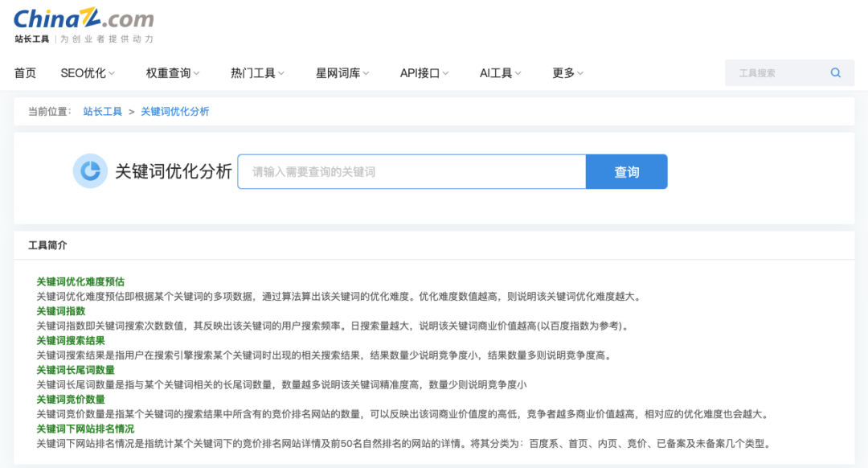Viewport: 868px width, 468px height.
Task: Open the 关键词下网站排名情况 link
Action: [x=86, y=428]
